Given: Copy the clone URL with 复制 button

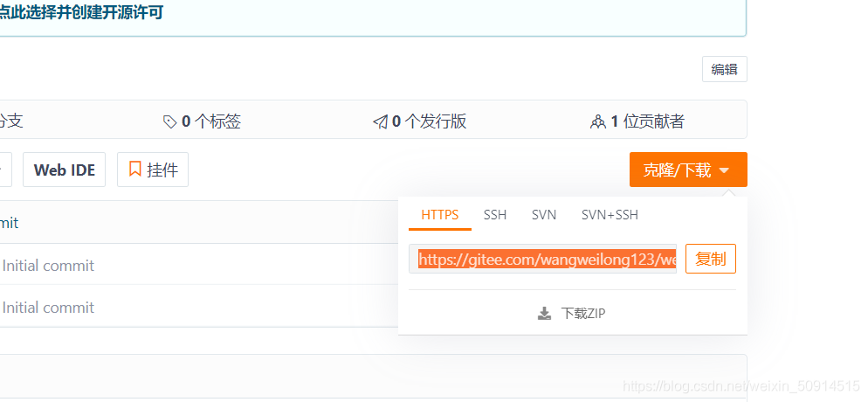Looking at the screenshot, I should tap(711, 259).
